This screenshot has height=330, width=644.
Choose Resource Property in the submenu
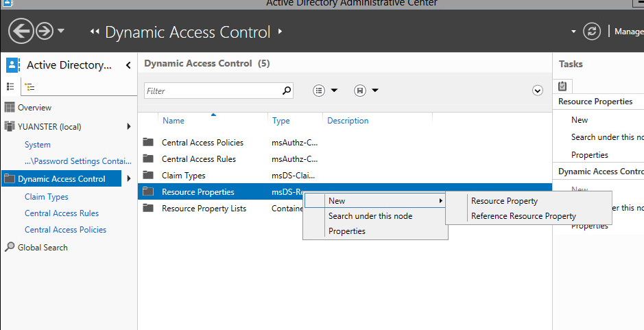pos(529,201)
